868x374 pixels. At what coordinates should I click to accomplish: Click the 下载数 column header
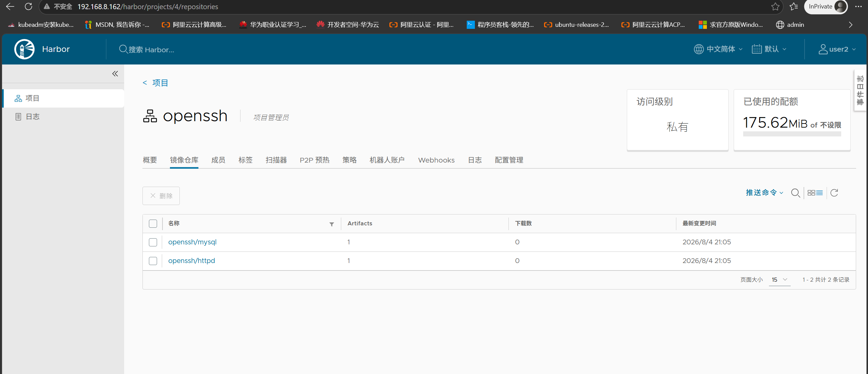click(523, 223)
